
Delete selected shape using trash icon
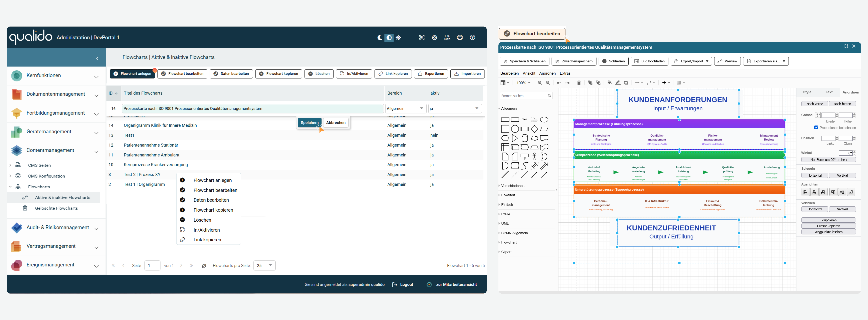[x=579, y=83]
